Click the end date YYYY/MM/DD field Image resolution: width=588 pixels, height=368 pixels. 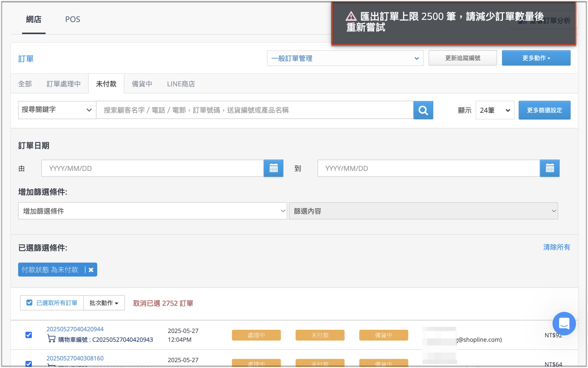click(x=429, y=168)
